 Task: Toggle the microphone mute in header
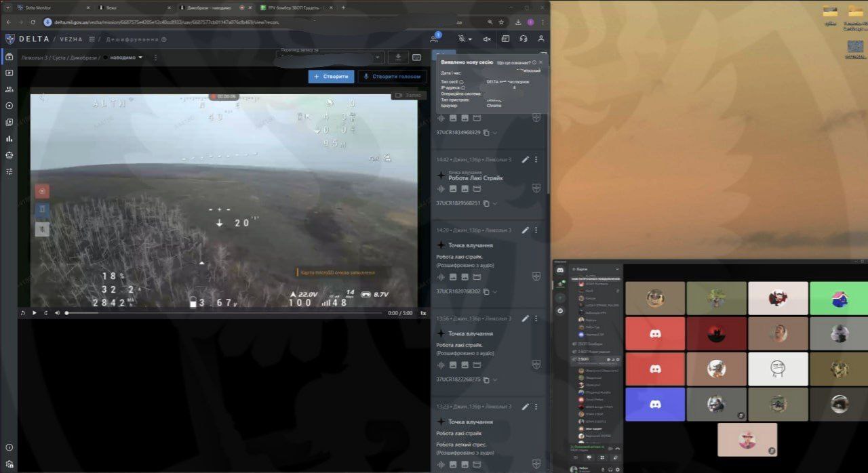[x=461, y=39]
